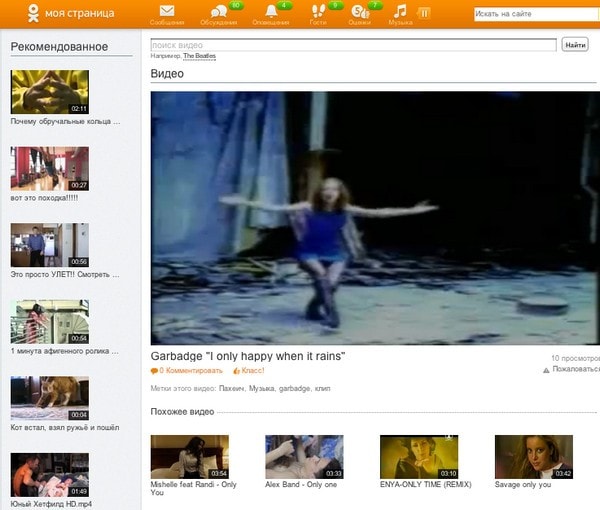This screenshot has width=600, height=510.
Task: Click the Garbadge video title heading
Action: [x=248, y=356]
